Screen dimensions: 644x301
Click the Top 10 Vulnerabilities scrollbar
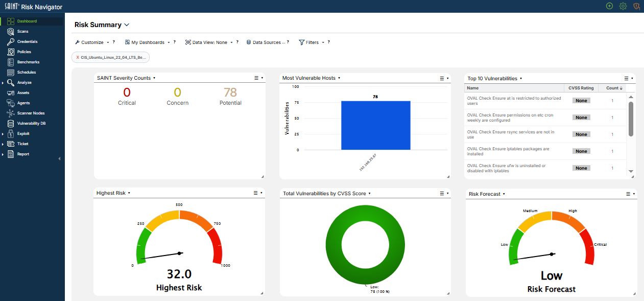point(631,119)
